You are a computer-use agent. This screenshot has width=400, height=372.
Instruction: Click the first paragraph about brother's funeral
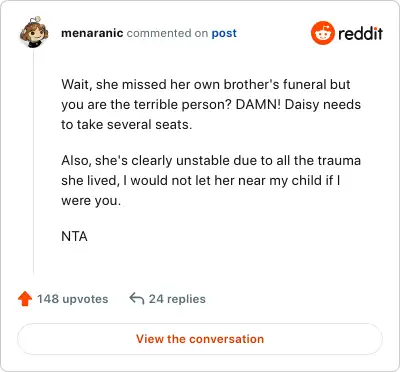[211, 105]
